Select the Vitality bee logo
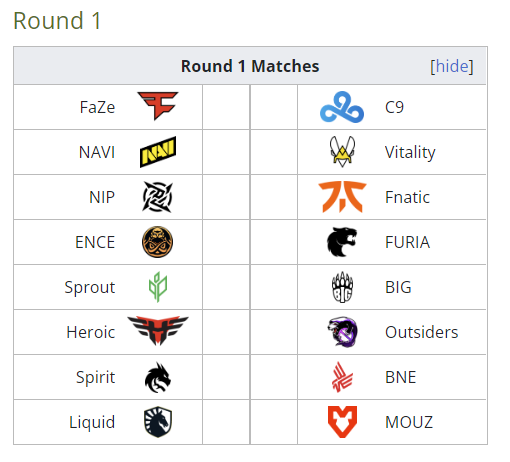The image size is (510, 462). click(x=342, y=151)
